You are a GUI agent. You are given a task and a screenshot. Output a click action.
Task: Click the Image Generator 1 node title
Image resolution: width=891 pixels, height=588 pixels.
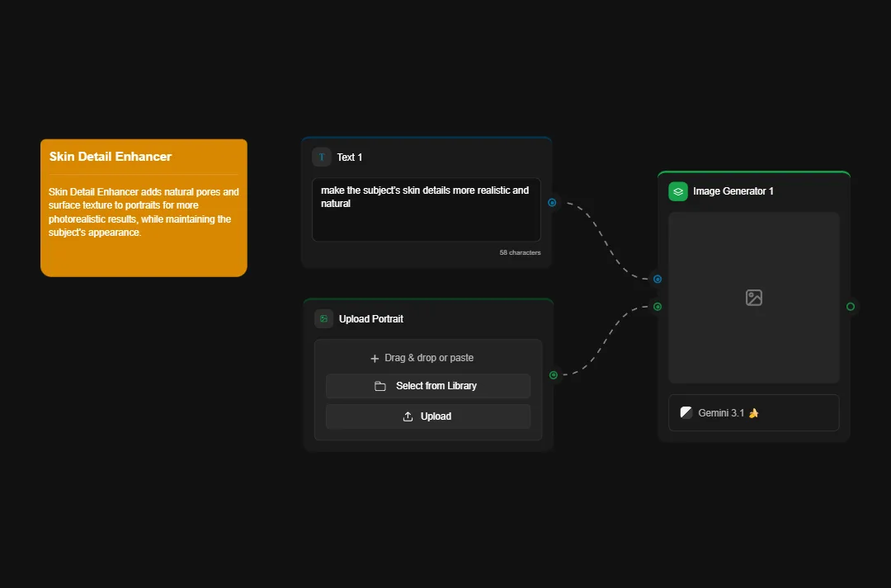point(733,191)
